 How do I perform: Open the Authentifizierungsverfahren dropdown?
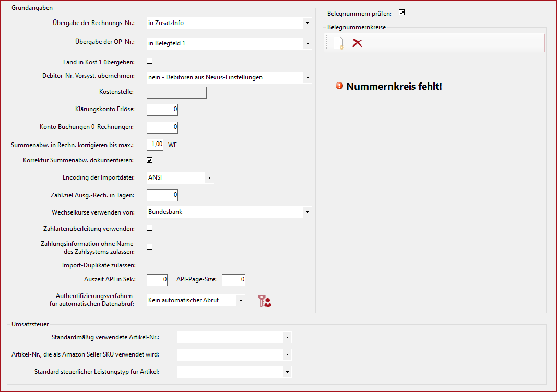(240, 301)
